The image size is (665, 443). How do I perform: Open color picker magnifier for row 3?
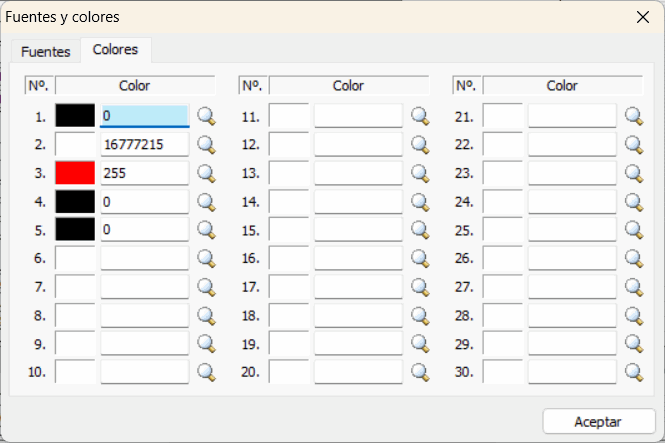(x=207, y=173)
